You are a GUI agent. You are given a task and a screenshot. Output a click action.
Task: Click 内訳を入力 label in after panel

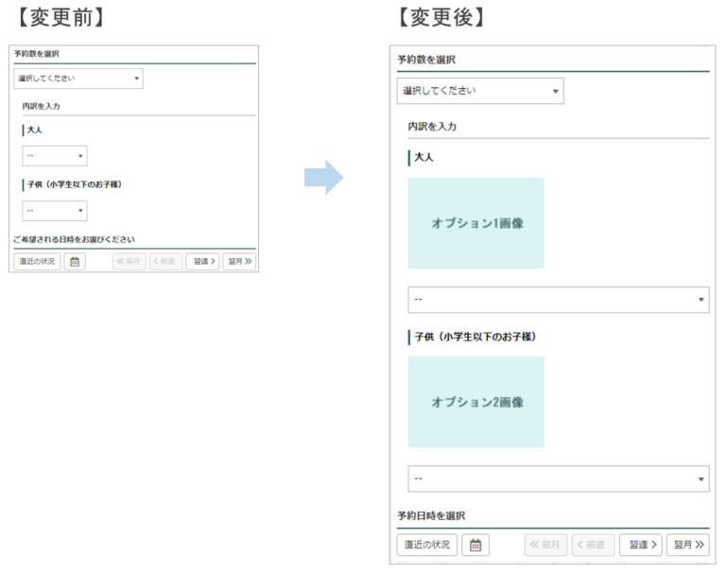pyautogui.click(x=432, y=127)
